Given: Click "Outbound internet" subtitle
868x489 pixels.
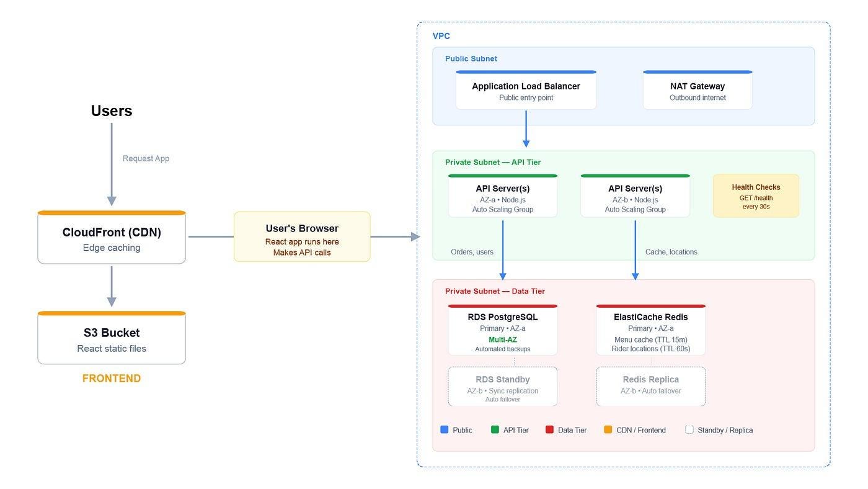Looking at the screenshot, I should (697, 98).
